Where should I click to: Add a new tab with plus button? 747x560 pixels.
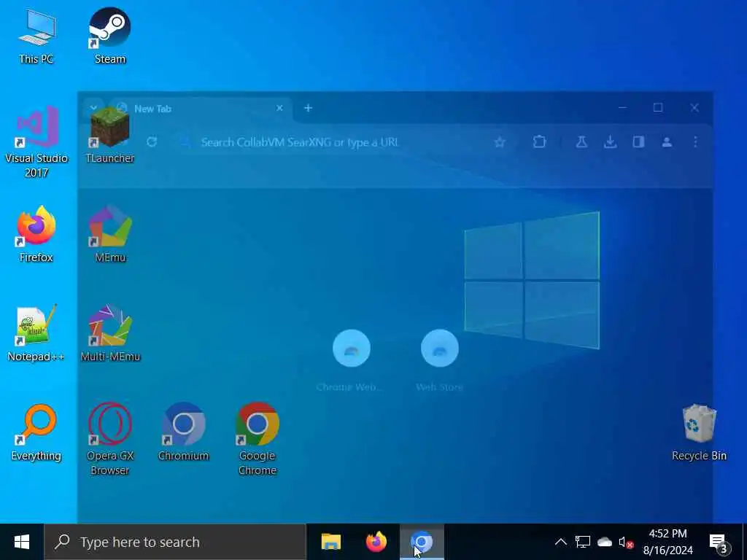click(x=309, y=108)
